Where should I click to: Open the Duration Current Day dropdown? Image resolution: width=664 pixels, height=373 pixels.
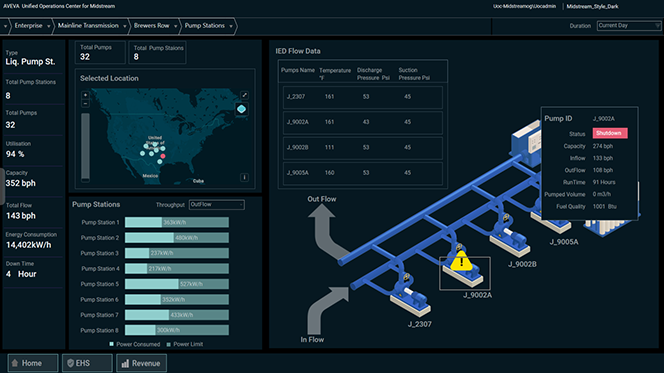tap(628, 26)
